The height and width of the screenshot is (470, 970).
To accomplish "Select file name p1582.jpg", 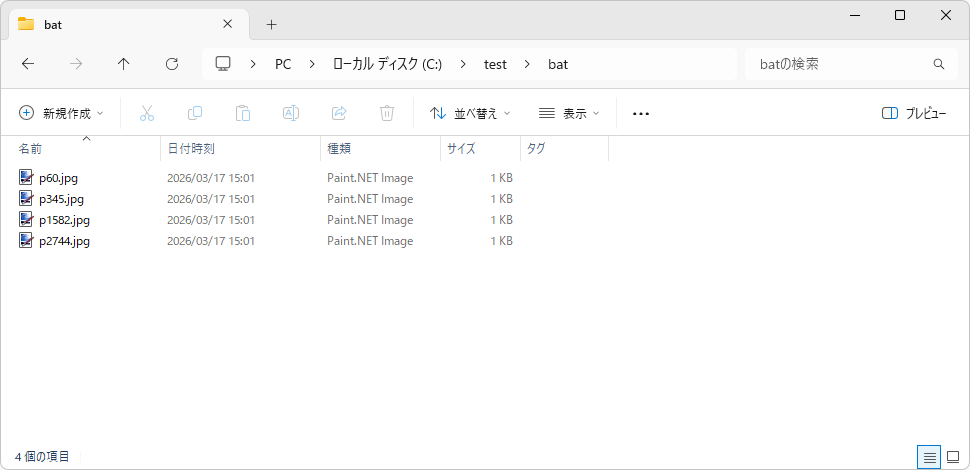I will point(64,220).
